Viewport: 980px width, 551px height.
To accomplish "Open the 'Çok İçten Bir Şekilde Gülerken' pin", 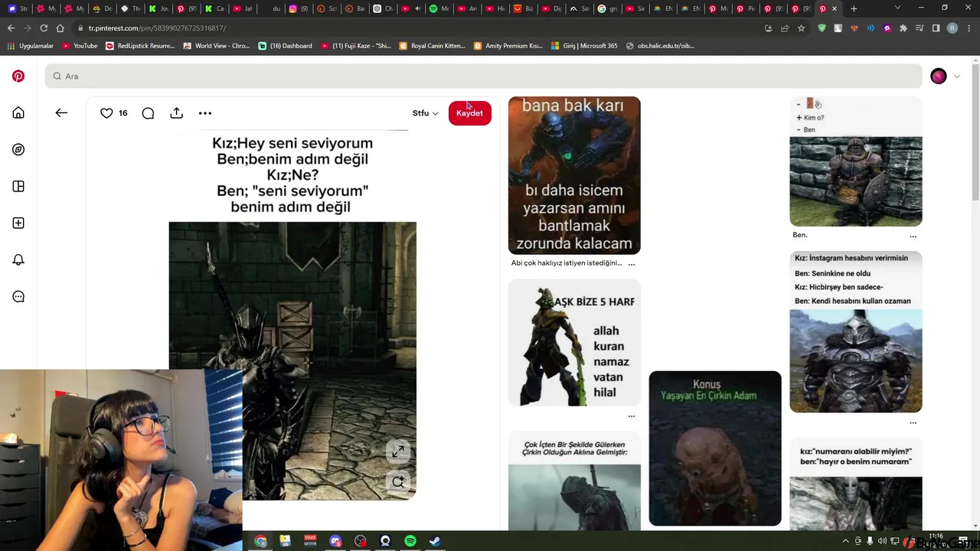I will (574, 481).
